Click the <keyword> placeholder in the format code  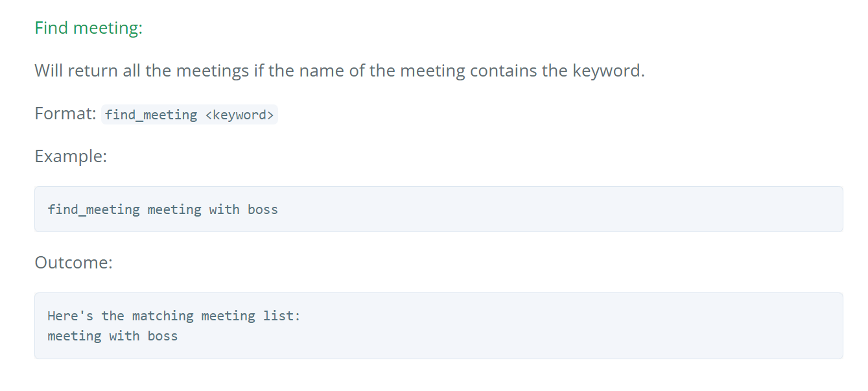coord(239,115)
